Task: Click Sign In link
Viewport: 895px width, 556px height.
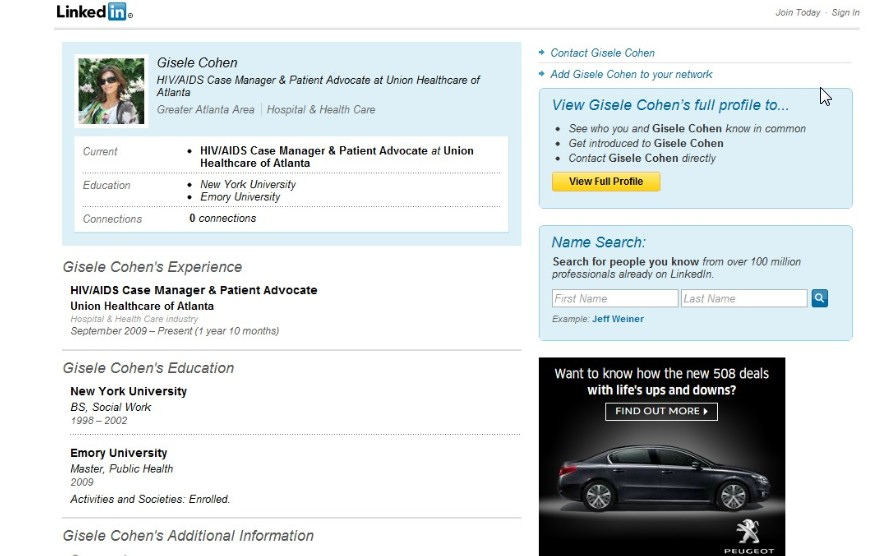Action: coord(845,12)
